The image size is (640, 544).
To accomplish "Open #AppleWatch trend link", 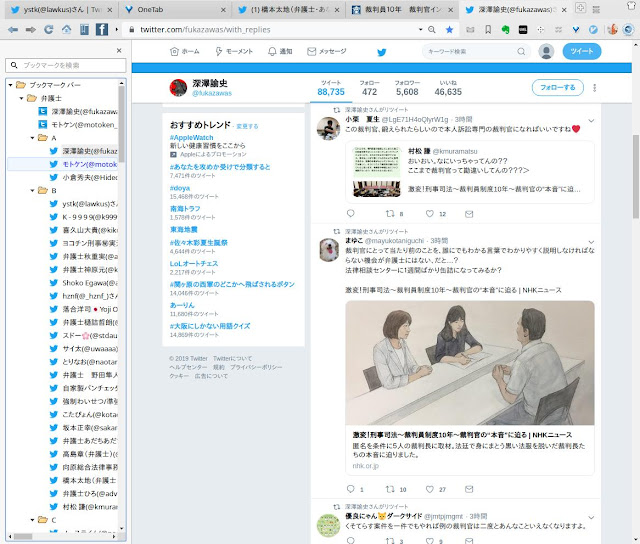I will click(x=191, y=138).
